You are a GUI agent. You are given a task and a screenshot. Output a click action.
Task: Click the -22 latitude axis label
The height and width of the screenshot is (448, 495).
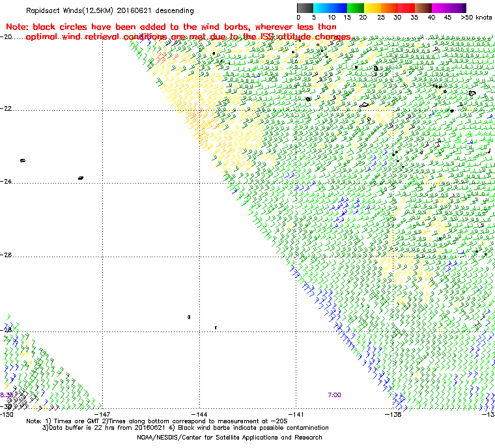point(6,108)
